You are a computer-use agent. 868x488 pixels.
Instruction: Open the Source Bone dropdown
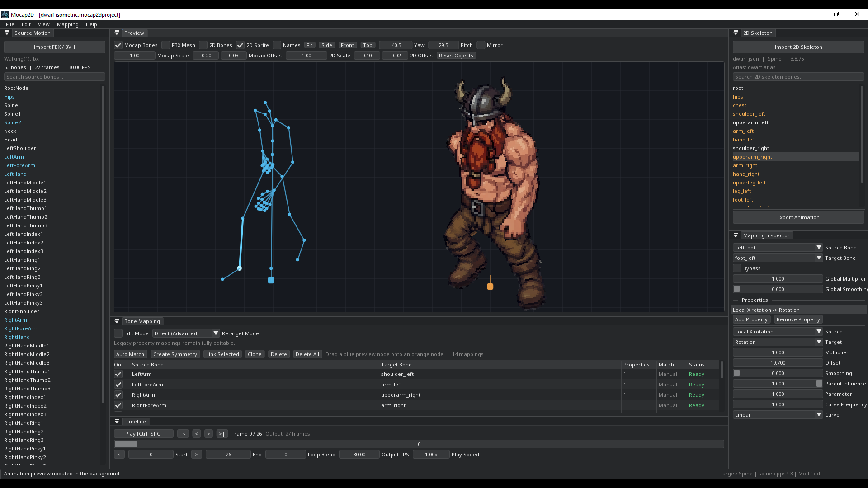[778, 248]
